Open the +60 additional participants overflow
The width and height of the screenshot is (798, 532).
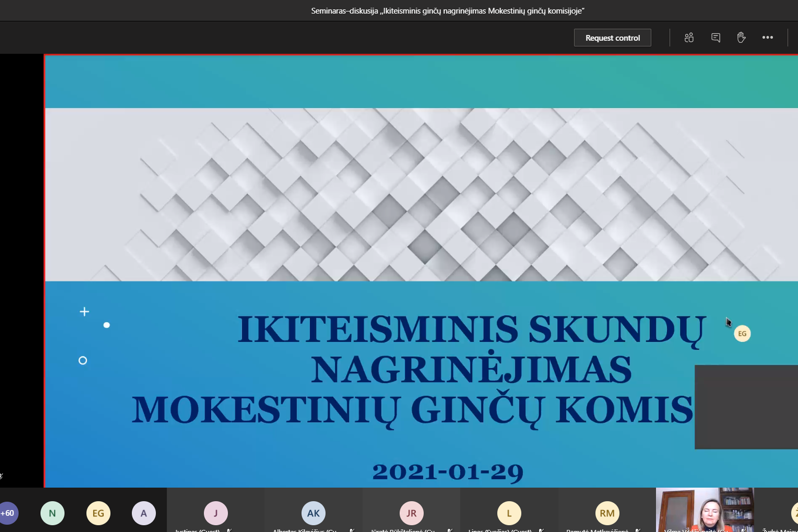8,513
